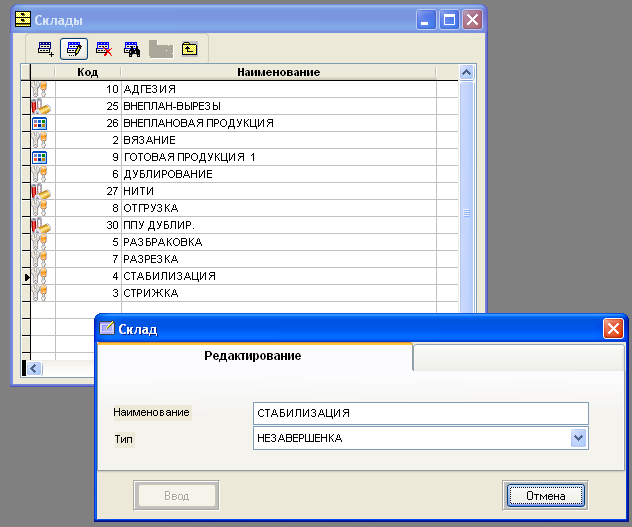Close the Склад dialog
Image resolution: width=632 pixels, height=527 pixels.
pos(613,329)
